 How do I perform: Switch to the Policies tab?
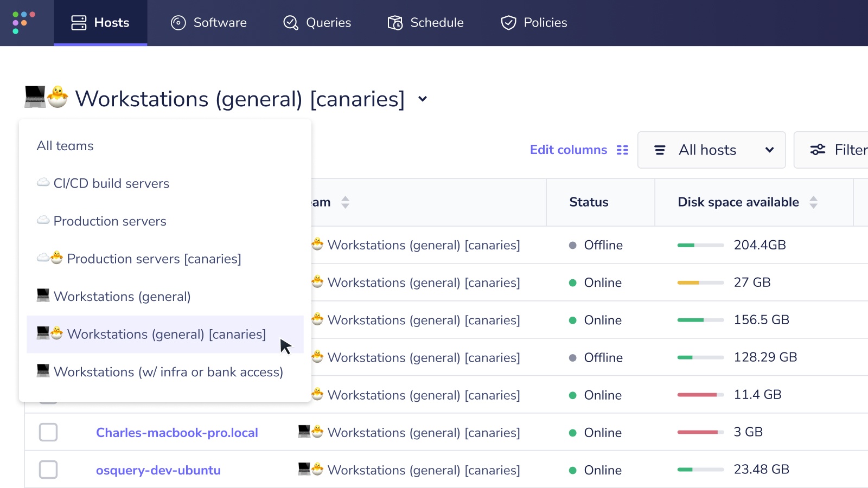534,23
